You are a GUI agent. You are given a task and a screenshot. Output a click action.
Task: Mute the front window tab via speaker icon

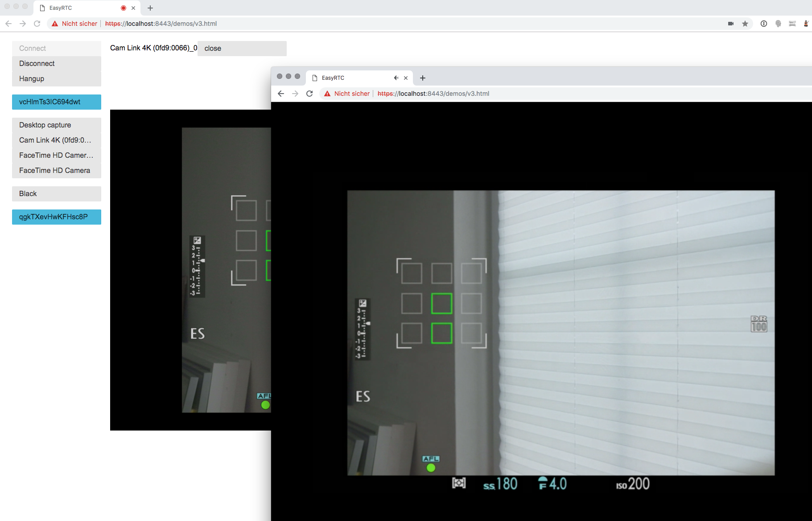click(x=396, y=78)
